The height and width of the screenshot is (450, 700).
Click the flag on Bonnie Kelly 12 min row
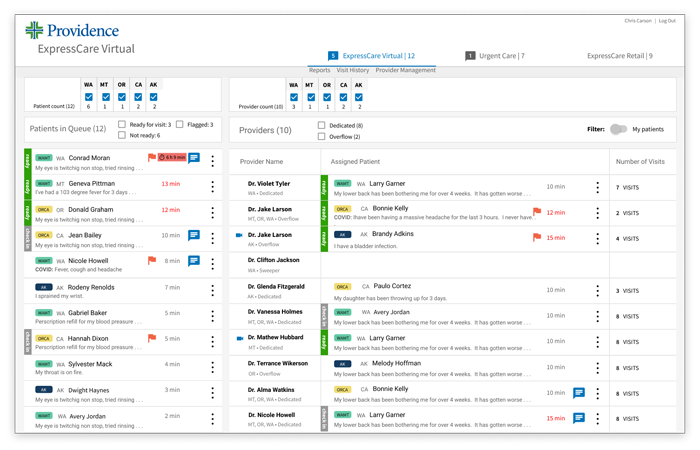tap(537, 212)
